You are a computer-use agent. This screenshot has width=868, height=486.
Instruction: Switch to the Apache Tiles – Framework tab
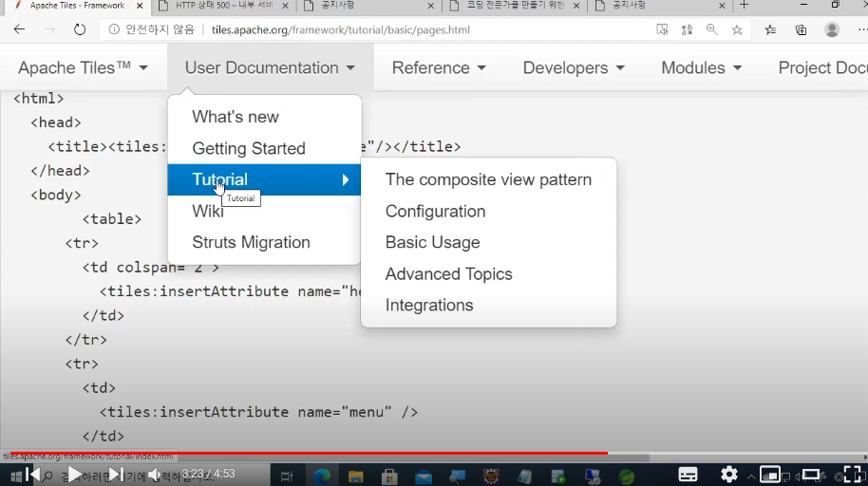[x=76, y=6]
